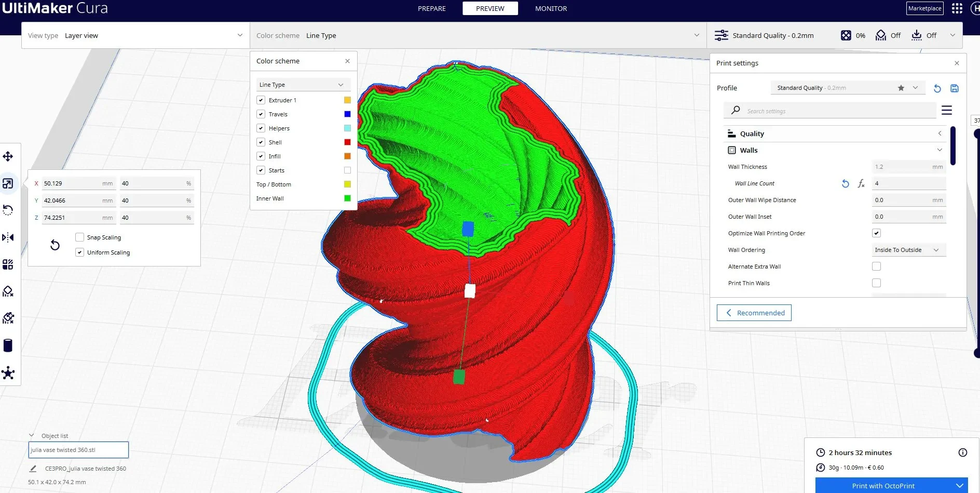Open the Line Type dropdown in panel
This screenshot has width=980, height=493.
click(304, 85)
